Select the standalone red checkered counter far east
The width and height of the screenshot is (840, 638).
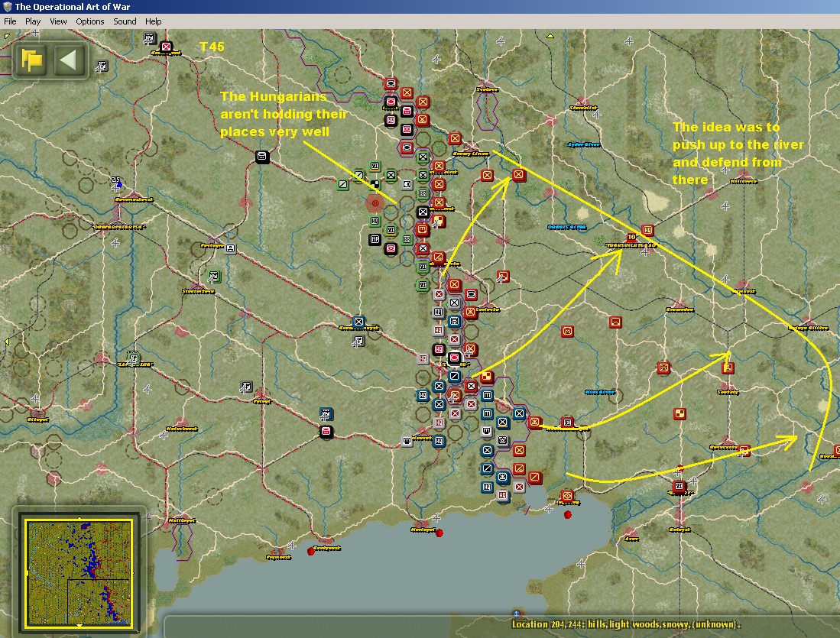click(x=679, y=413)
